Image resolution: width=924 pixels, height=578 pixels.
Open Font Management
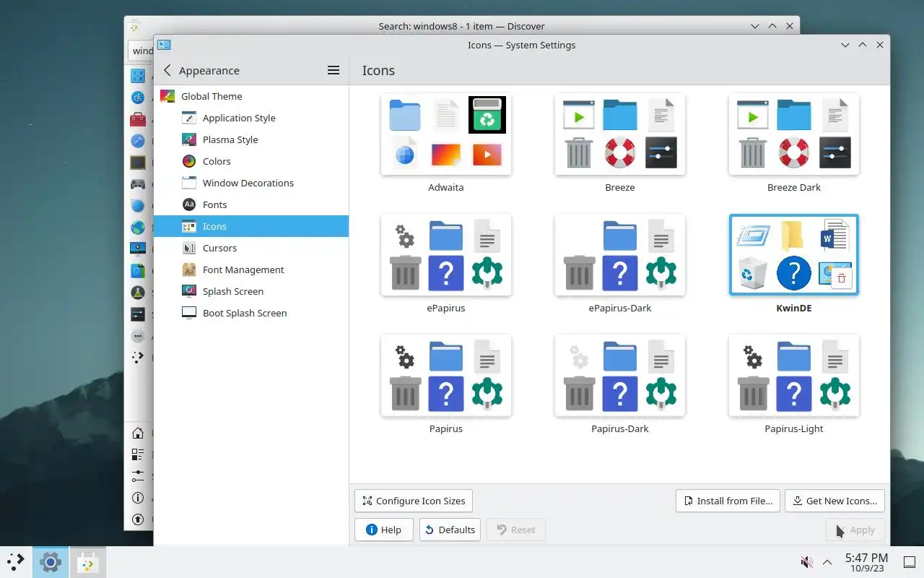[x=251, y=269]
